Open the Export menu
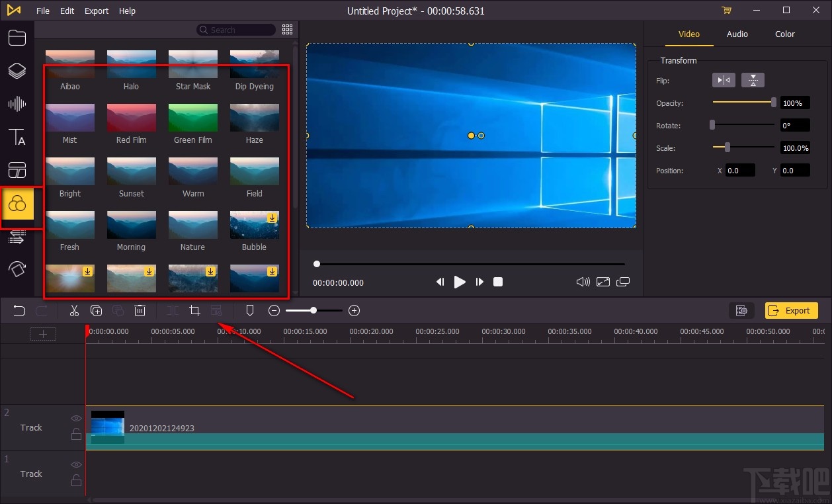Screen dimensions: 832x504 97,11
